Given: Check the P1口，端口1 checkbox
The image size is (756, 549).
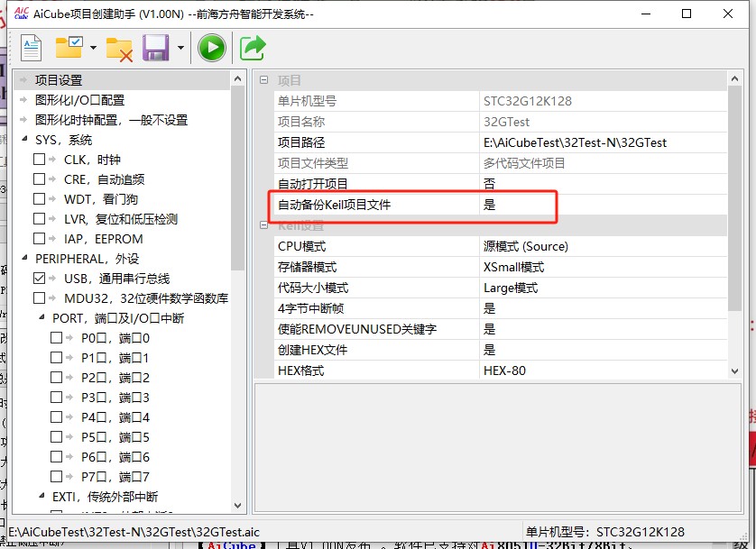Looking at the screenshot, I should click(57, 358).
